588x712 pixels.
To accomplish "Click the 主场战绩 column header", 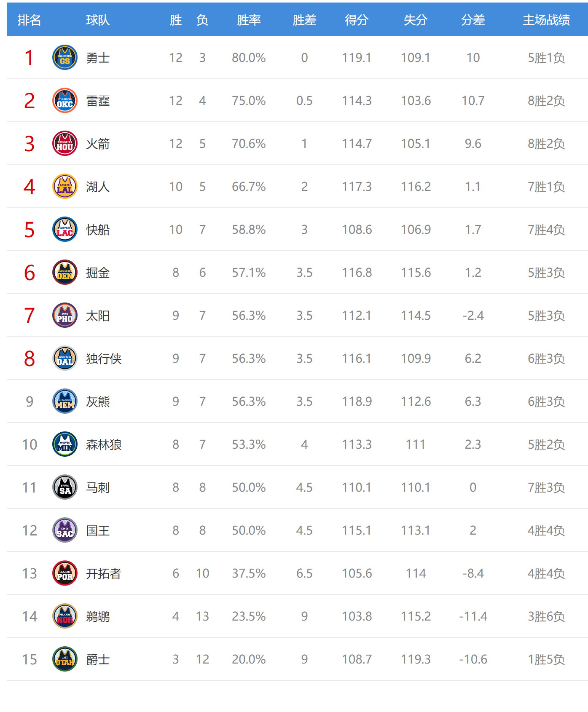I will coord(546,20).
